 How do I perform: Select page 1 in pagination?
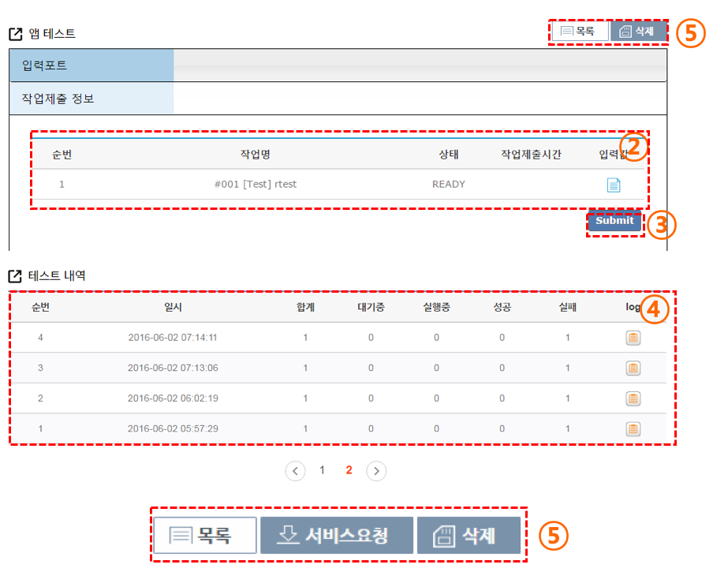[x=322, y=470]
